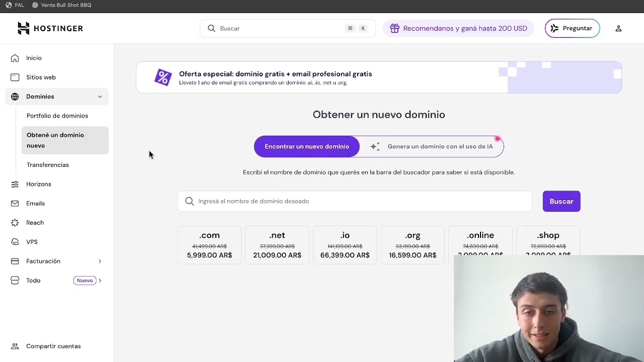Click the Nuevo badge next to Todo
This screenshot has height=362, width=644.
point(85,281)
